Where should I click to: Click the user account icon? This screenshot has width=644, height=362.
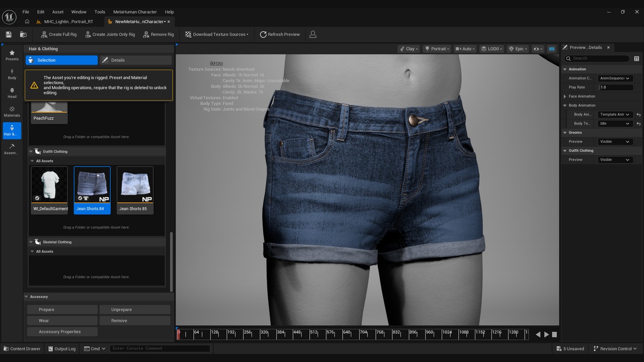click(x=313, y=34)
